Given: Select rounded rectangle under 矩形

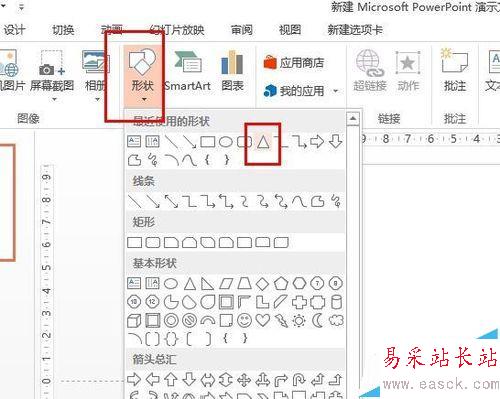Looking at the screenshot, I should tap(153, 242).
